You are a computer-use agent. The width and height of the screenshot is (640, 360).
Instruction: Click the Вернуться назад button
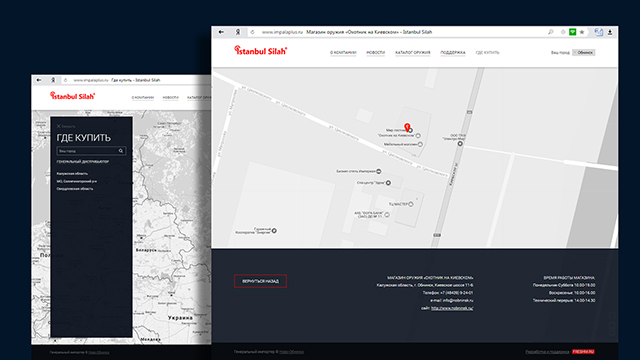[260, 281]
